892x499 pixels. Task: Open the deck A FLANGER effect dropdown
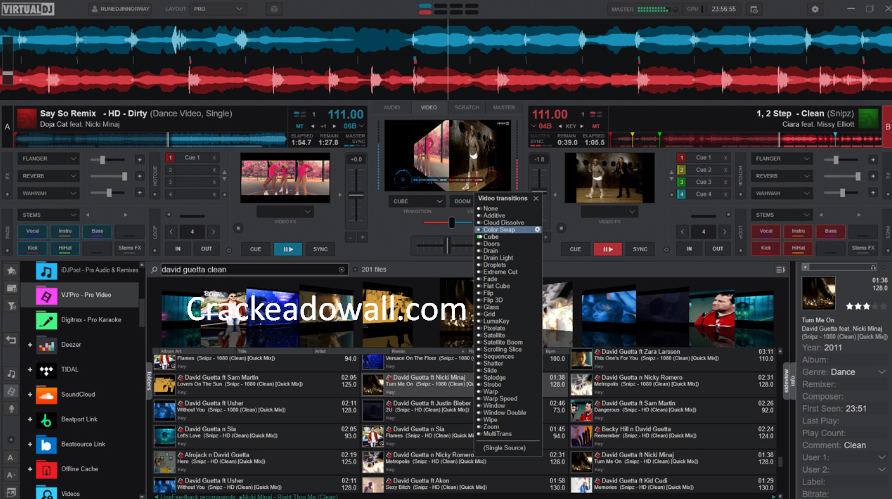pyautogui.click(x=48, y=159)
